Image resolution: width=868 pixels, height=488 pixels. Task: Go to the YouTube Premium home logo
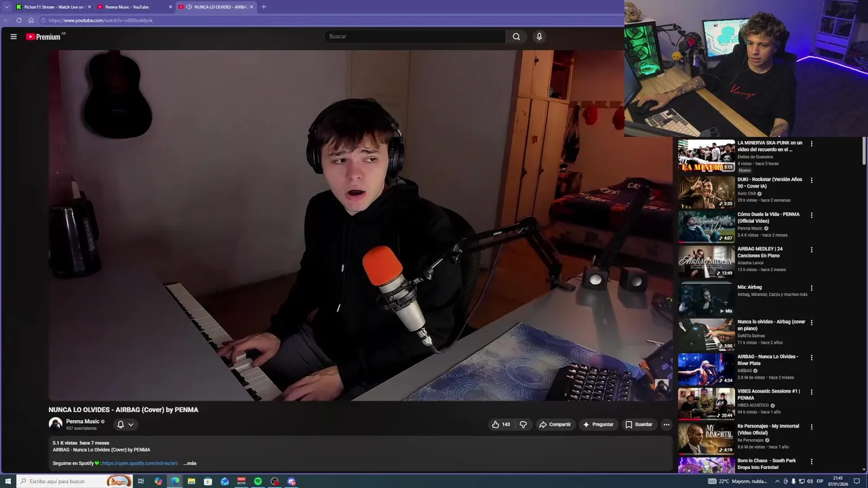44,37
